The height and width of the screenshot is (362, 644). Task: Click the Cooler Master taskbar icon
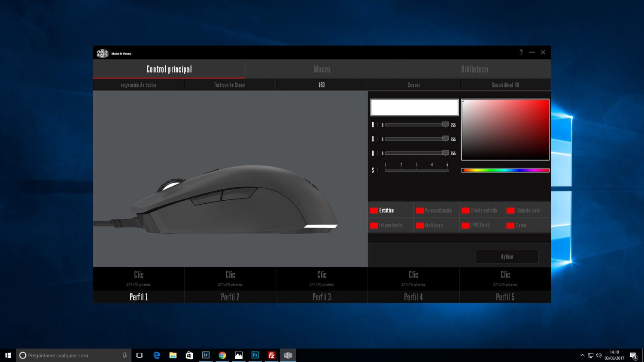pos(288,355)
